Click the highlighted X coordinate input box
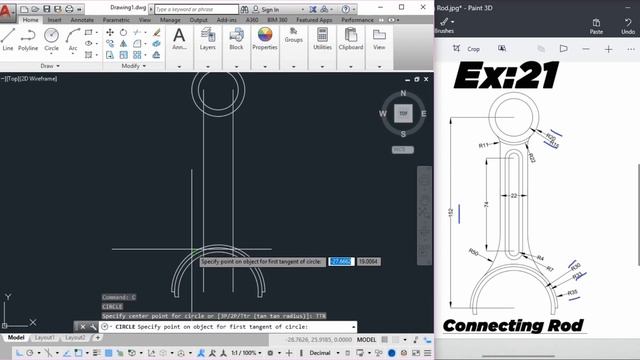The height and width of the screenshot is (360, 640). (341, 262)
